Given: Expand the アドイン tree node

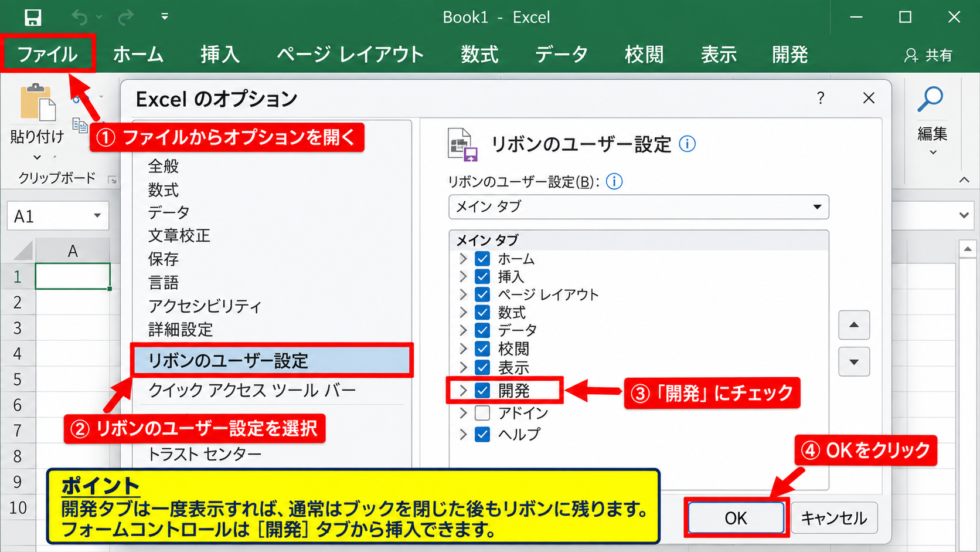Looking at the screenshot, I should coord(463,413).
